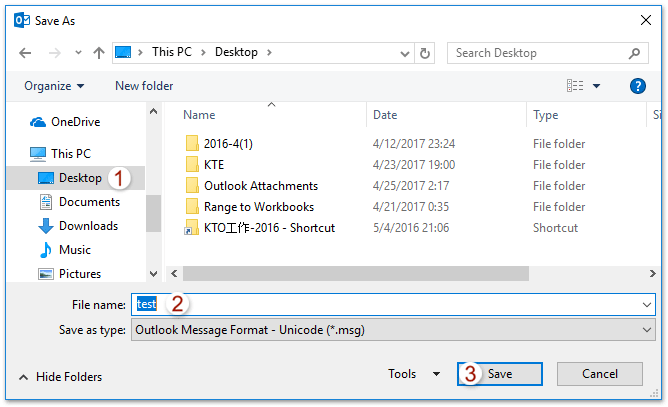Click date 4/25/2017 2:17 cell
Screen dimensions: 668x407
click(x=411, y=186)
